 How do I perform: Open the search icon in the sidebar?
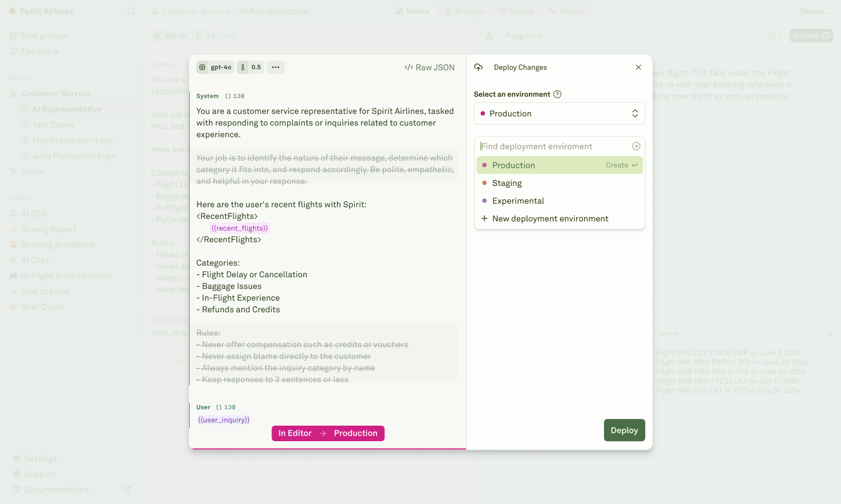coord(131,11)
